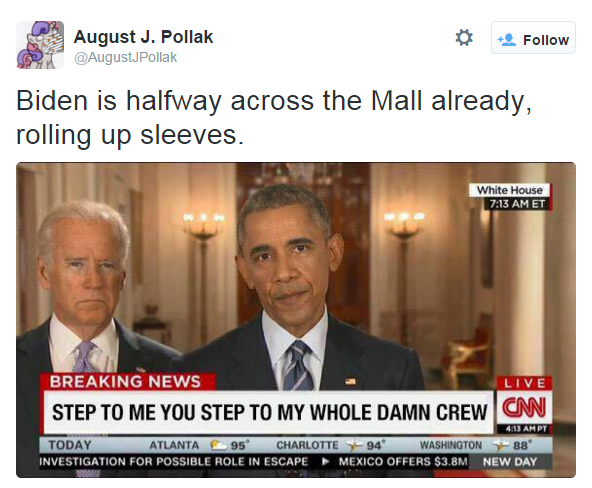Screen dimensions: 592x488
Task: Click the NEW DAY show label
Action: click(510, 462)
